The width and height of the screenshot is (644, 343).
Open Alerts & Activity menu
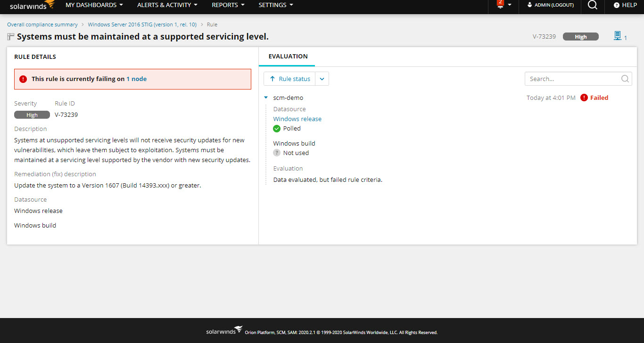point(167,5)
